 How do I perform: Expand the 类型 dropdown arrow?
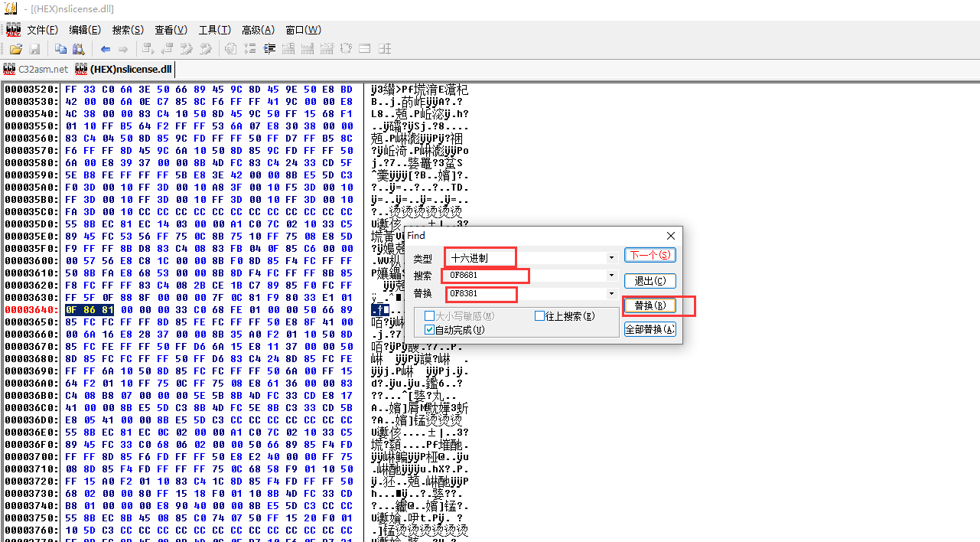611,258
